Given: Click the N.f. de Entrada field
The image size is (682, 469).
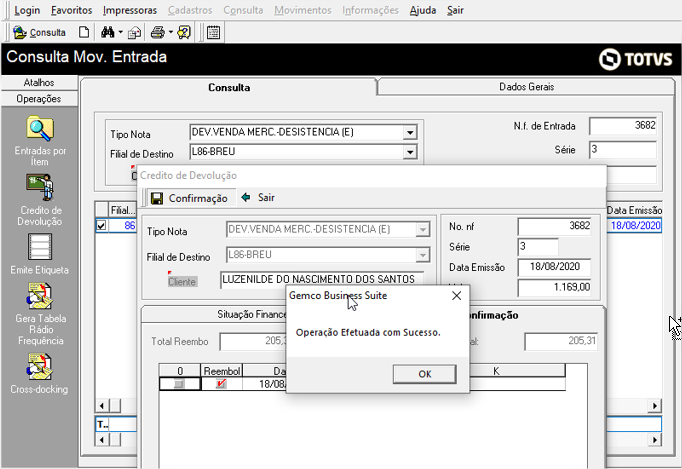Looking at the screenshot, I should [623, 126].
